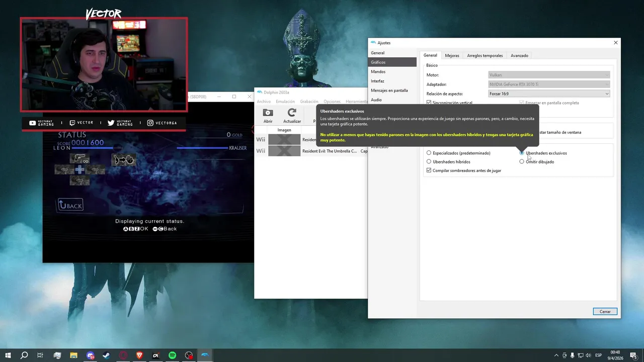
Task: Click the Twitch icon in stream overlay
Action: [72, 123]
